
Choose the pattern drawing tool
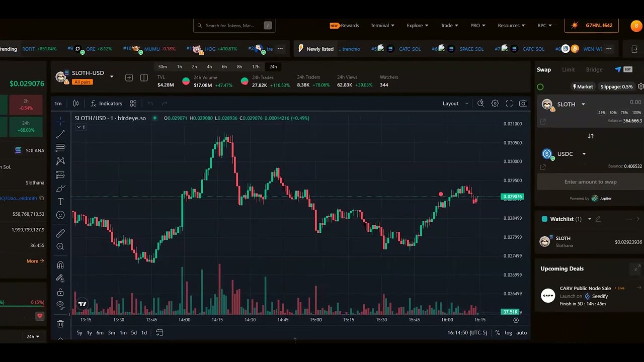coord(60,161)
